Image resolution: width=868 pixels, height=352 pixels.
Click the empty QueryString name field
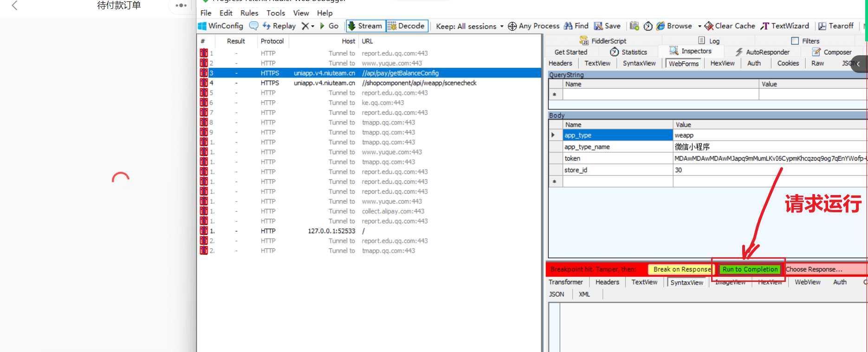coord(661,94)
